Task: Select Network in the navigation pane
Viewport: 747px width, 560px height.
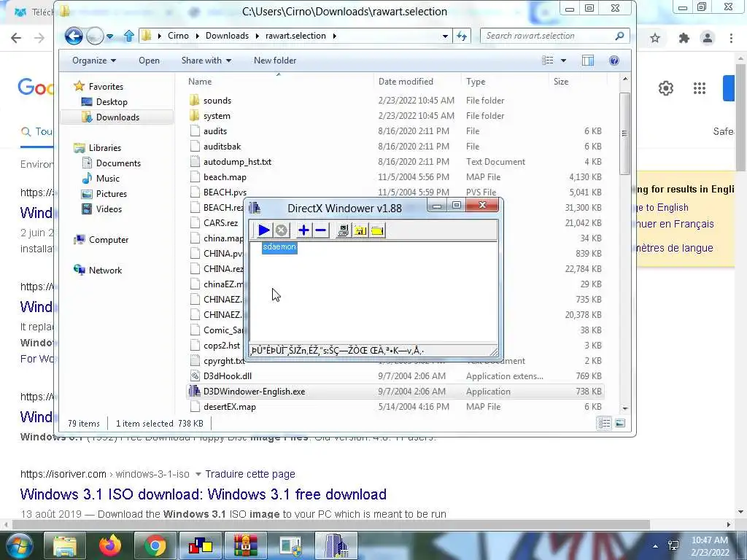Action: click(105, 271)
